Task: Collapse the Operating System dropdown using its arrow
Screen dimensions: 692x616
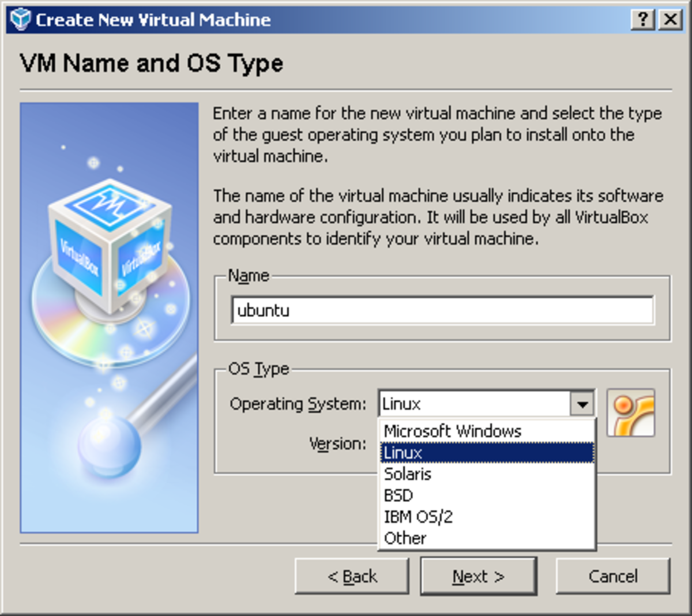Action: 582,404
